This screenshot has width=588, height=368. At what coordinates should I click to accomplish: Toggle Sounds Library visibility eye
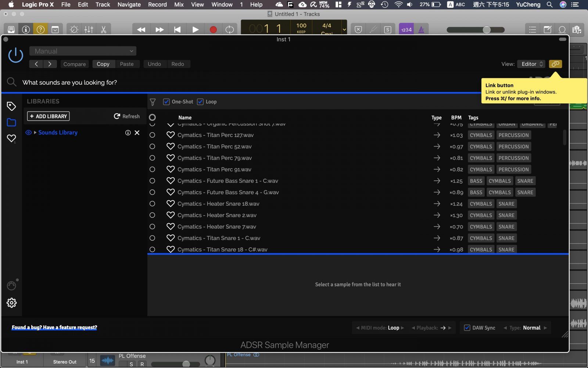tap(28, 132)
